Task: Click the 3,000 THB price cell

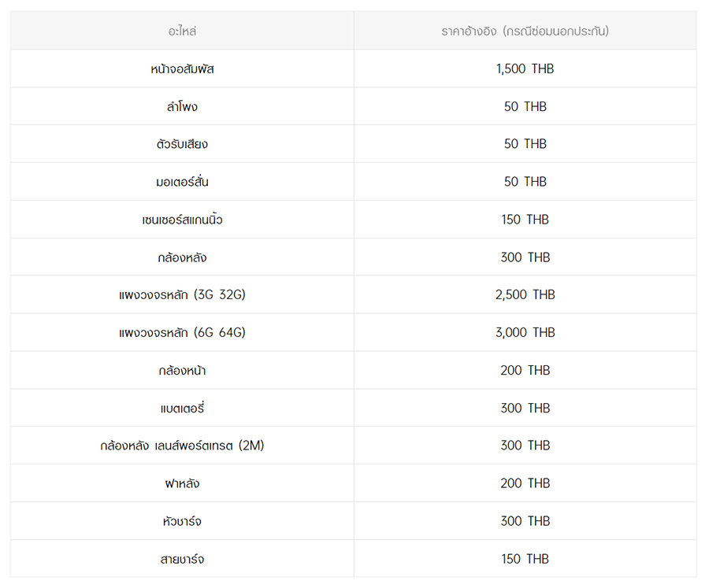Action: pyautogui.click(x=525, y=333)
